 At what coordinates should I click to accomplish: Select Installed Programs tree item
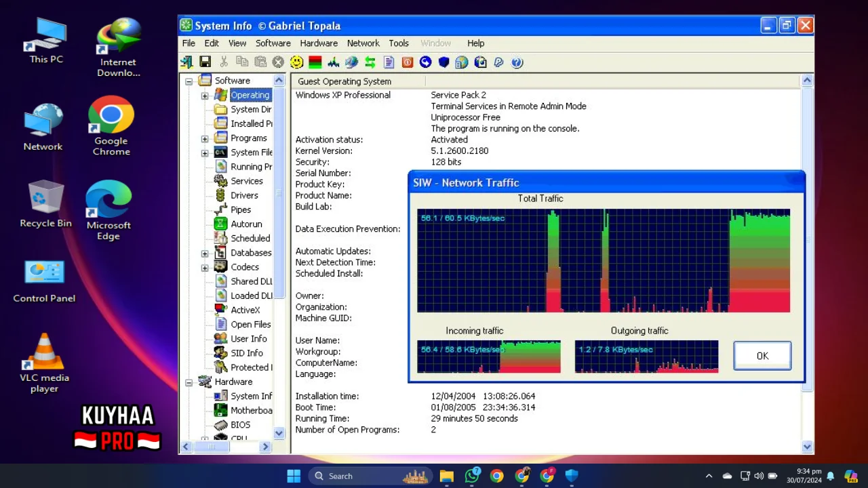pyautogui.click(x=251, y=123)
